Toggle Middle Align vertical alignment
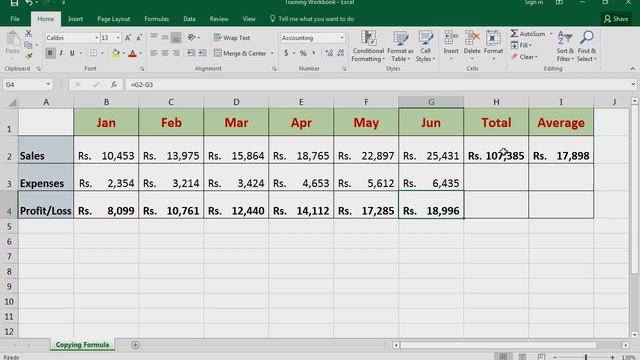This screenshot has width=640, height=360. [165, 38]
